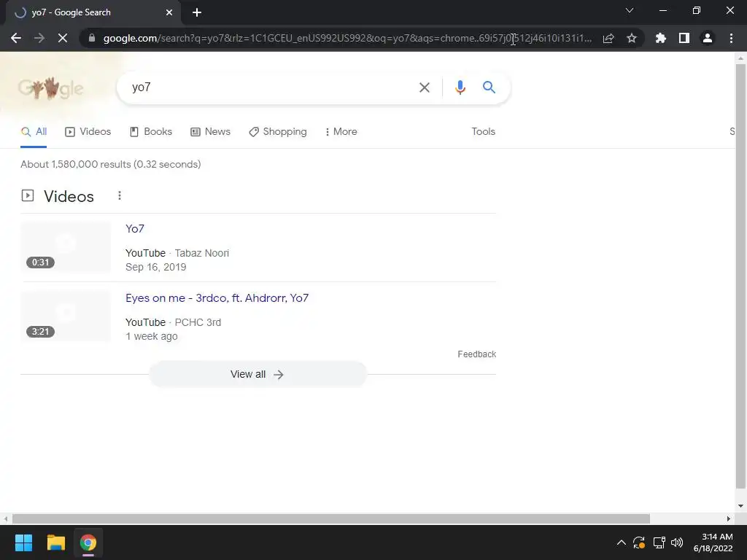Stop loading the page
747x560 pixels.
pyautogui.click(x=63, y=38)
